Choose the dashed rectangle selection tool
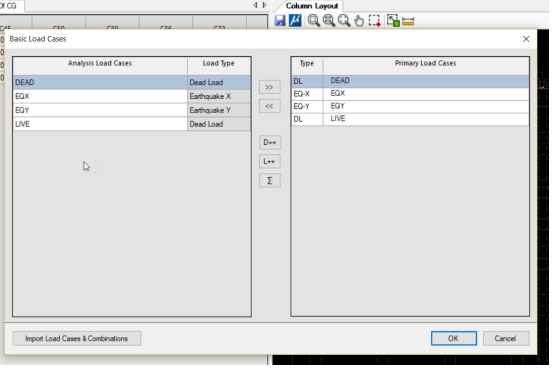553x369 pixels. tap(375, 20)
